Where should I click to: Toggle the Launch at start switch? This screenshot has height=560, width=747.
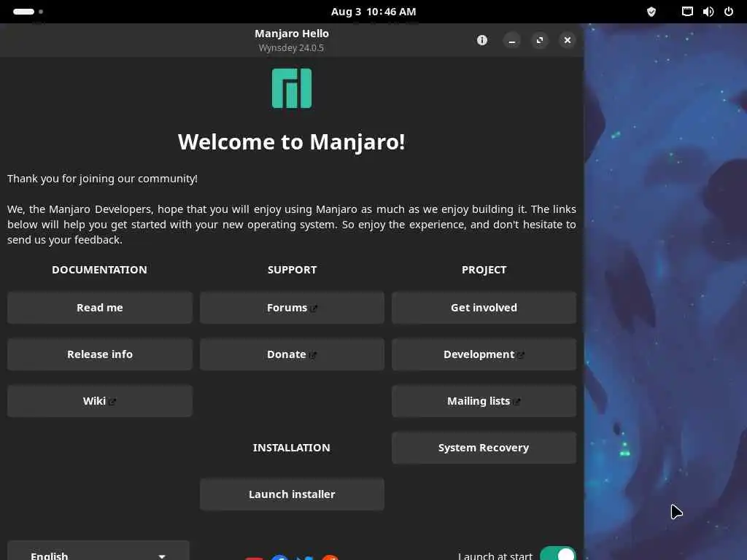(x=558, y=553)
